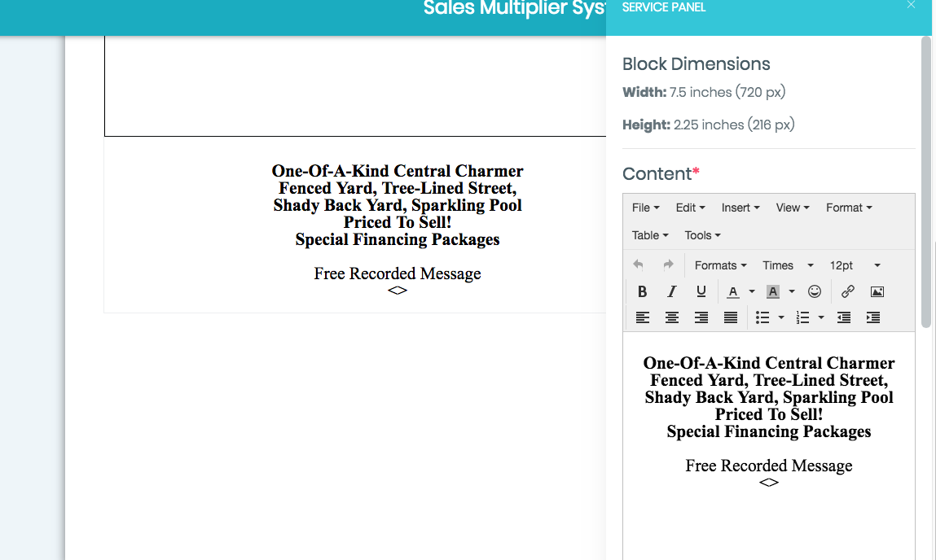The height and width of the screenshot is (560, 936).
Task: Click the Free Recorded Message text in editor
Action: point(768,466)
